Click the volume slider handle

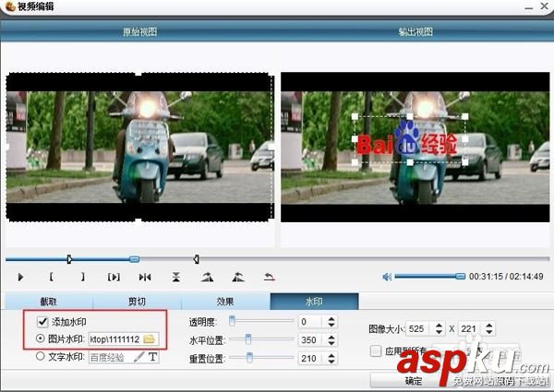pos(460,277)
